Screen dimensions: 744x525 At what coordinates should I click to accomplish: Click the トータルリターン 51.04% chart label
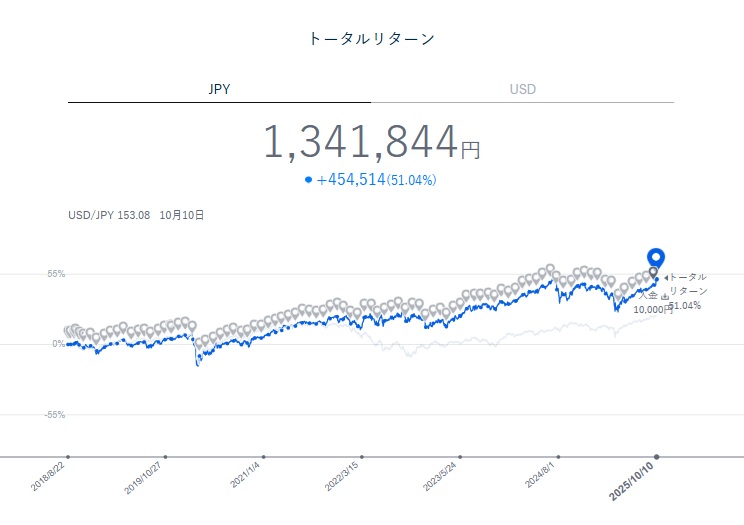click(687, 290)
